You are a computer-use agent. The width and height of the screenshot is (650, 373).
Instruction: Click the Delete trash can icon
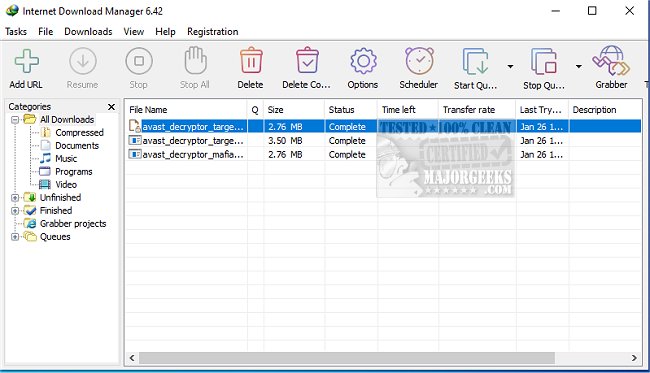pyautogui.click(x=251, y=61)
